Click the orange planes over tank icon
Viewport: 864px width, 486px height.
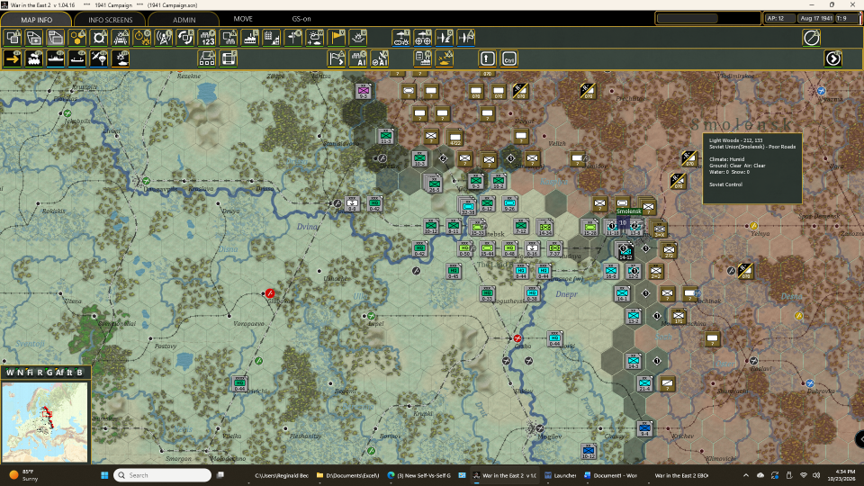[x=444, y=58]
